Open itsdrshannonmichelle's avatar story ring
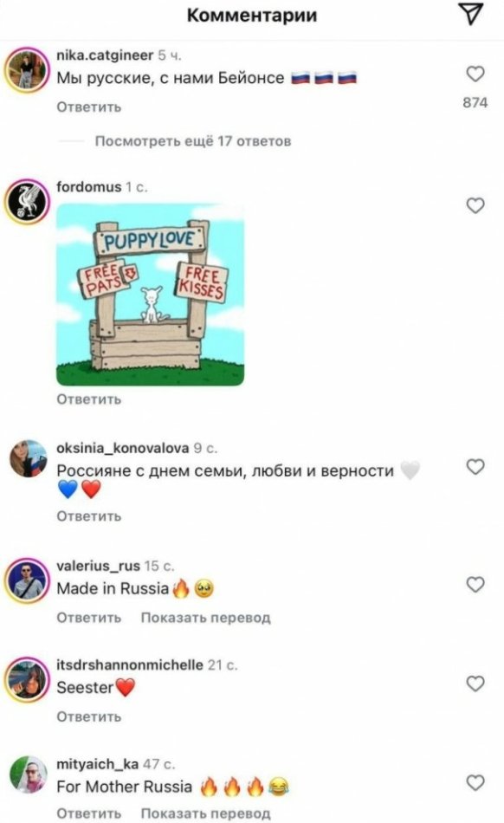 [27, 680]
